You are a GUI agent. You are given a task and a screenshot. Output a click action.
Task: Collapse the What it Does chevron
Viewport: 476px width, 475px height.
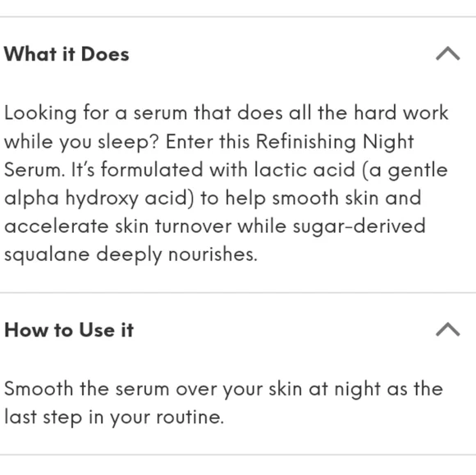[x=448, y=53]
